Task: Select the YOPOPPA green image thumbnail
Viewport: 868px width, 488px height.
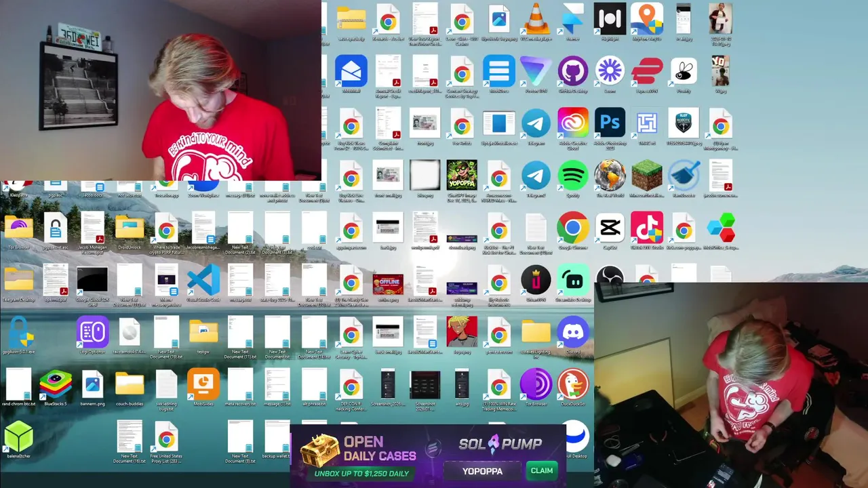Action: [x=462, y=176]
